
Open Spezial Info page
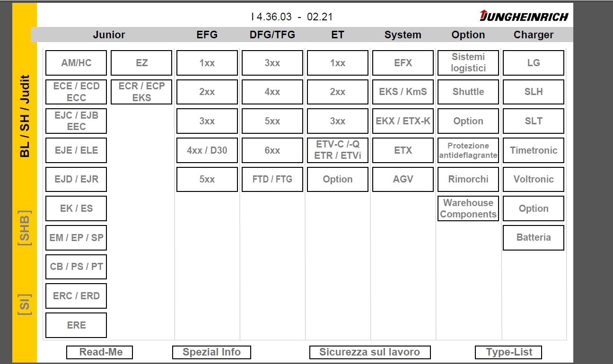point(211,352)
